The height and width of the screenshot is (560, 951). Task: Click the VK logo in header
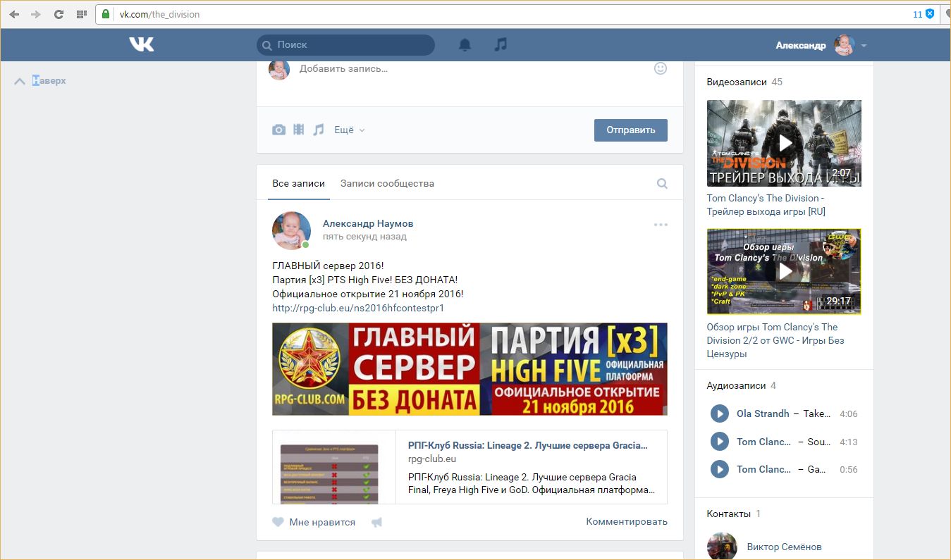point(141,44)
